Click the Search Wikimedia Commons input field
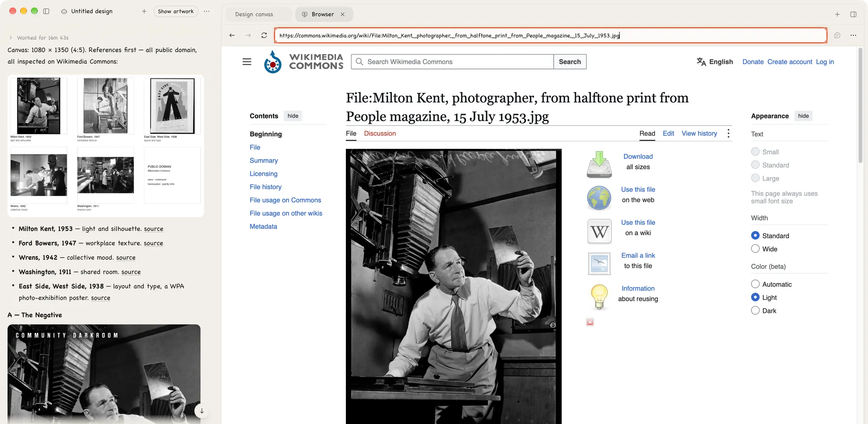 click(453, 62)
